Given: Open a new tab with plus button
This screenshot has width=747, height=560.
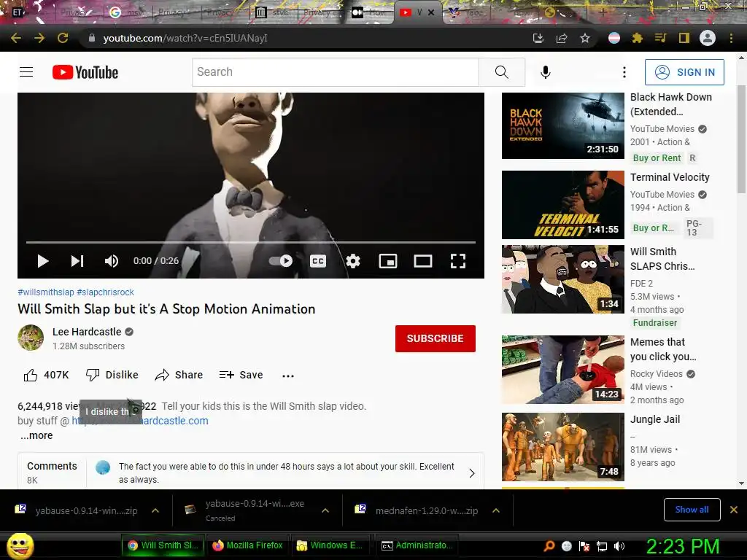Looking at the screenshot, I should [x=602, y=12].
